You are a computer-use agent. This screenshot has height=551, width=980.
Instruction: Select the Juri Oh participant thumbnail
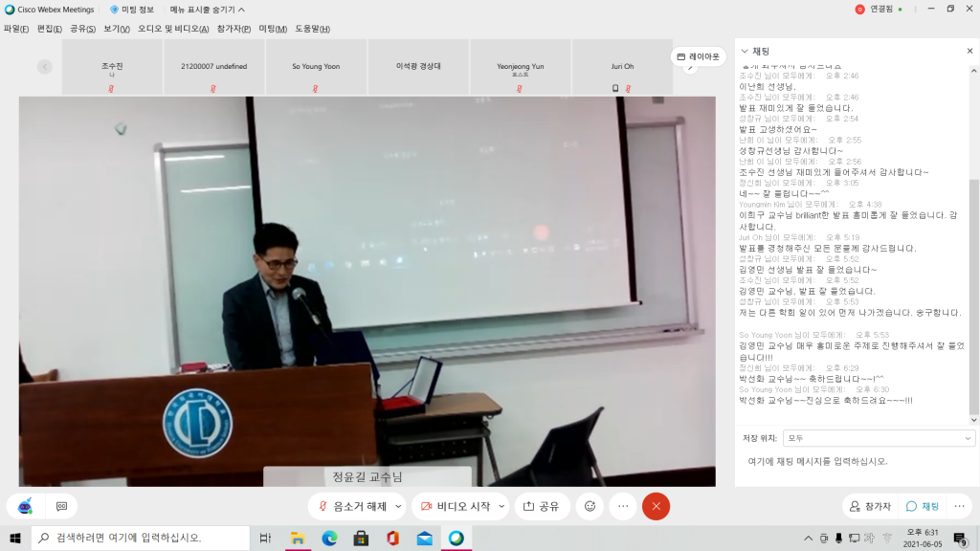coord(622,67)
